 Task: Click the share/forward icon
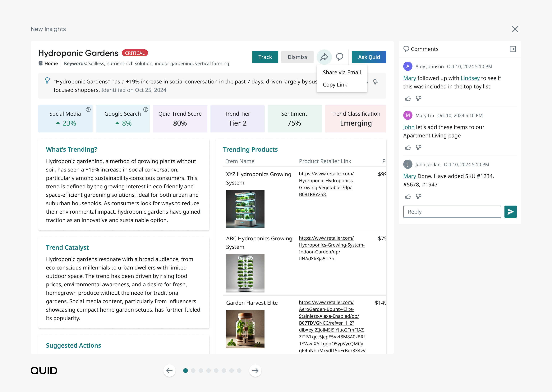pos(324,57)
